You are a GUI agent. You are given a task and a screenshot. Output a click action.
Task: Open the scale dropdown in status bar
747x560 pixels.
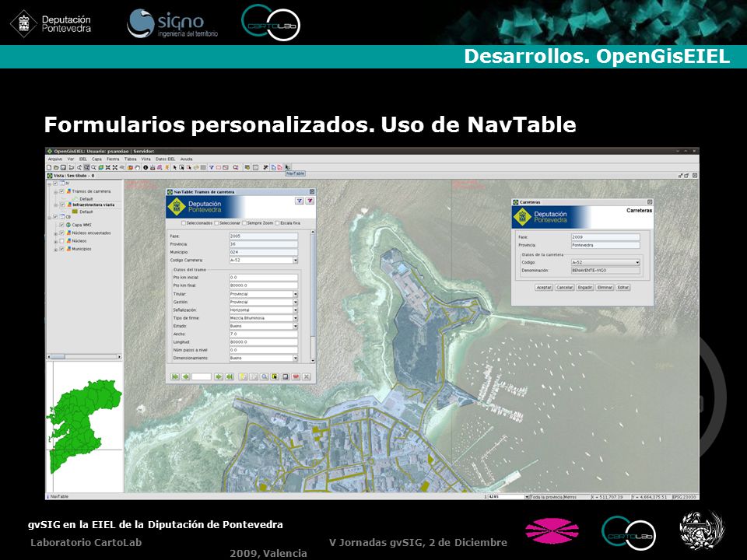[x=527, y=497]
